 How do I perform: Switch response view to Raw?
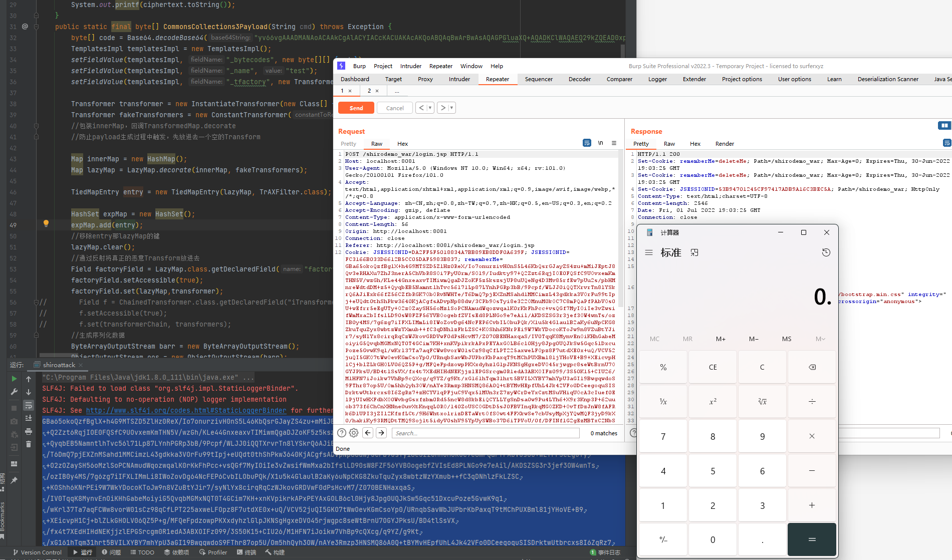(669, 144)
